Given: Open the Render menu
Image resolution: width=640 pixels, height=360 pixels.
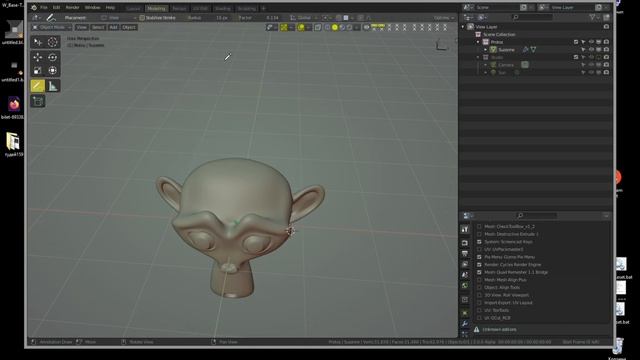Looking at the screenshot, I should (72, 8).
